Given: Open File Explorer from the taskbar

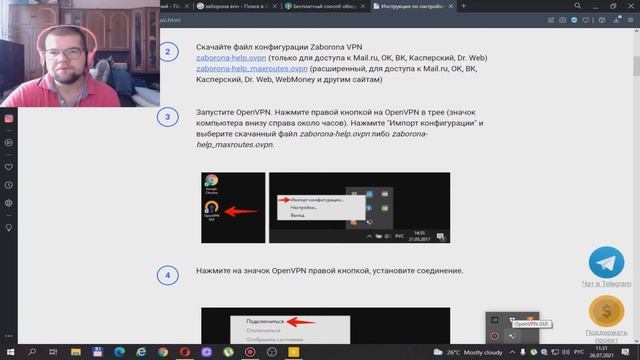Looking at the screenshot, I should 76,352.
